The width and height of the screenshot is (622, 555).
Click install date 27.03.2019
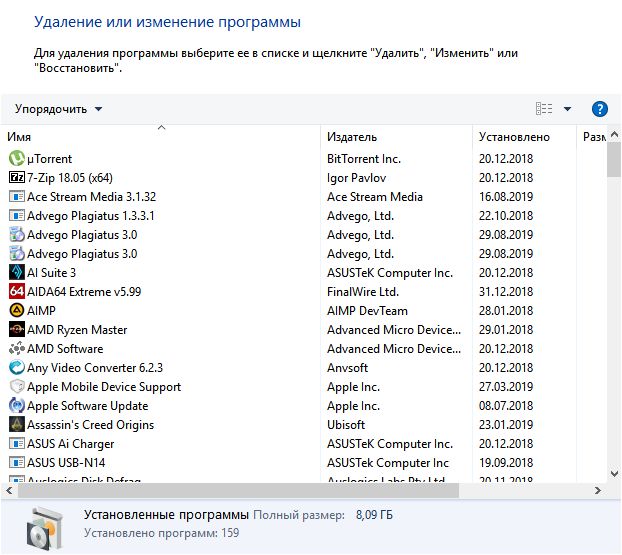[x=506, y=387]
